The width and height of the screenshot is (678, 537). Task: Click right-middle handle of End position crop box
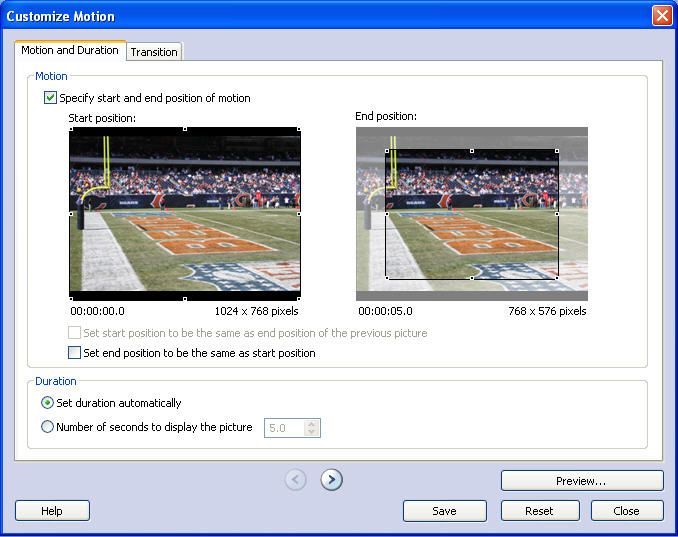pos(557,214)
